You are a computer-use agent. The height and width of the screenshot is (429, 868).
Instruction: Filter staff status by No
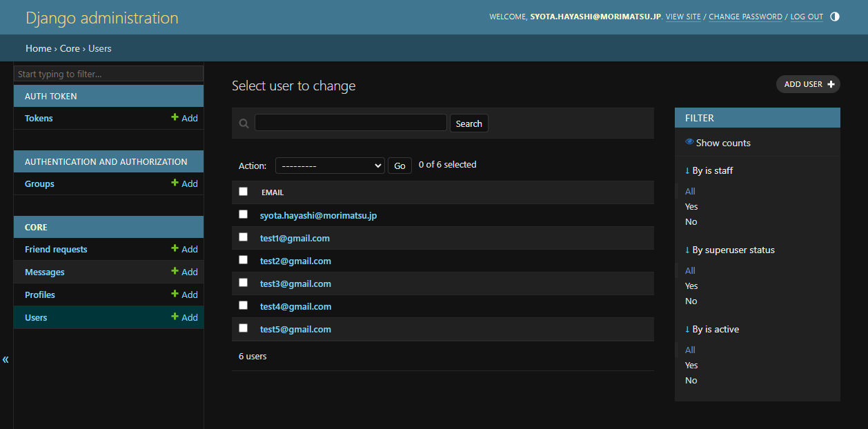[x=691, y=221]
